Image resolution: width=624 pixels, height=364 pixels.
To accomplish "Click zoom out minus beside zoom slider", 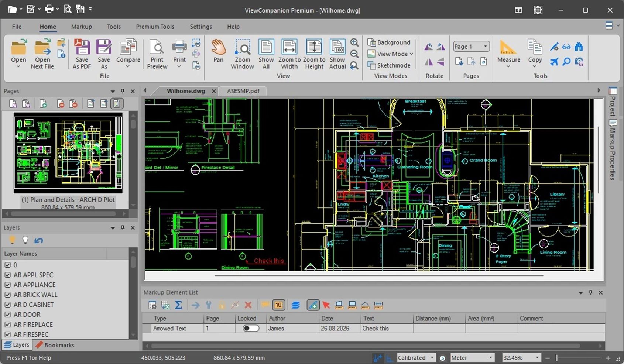I will (x=548, y=358).
